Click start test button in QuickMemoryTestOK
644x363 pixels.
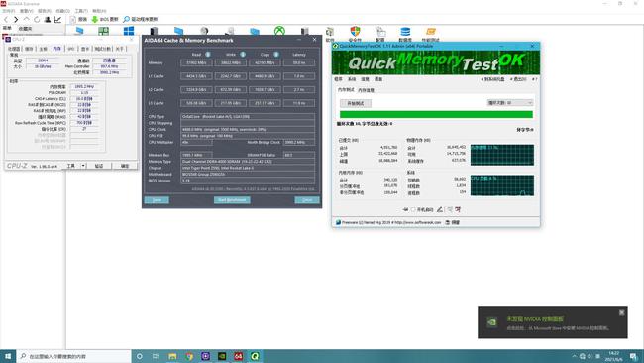(356, 103)
